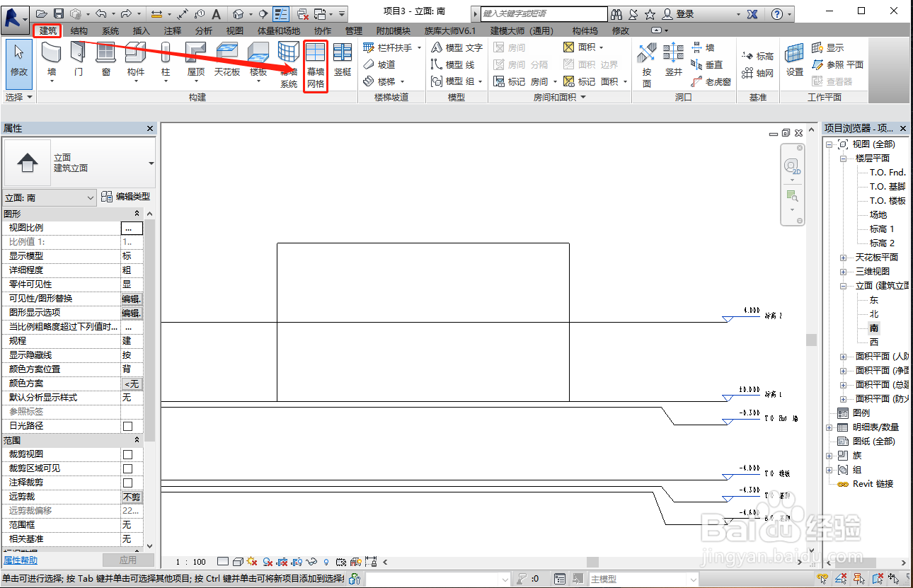Open the 插入 ribbon tab
The image size is (913, 588).
(142, 31)
